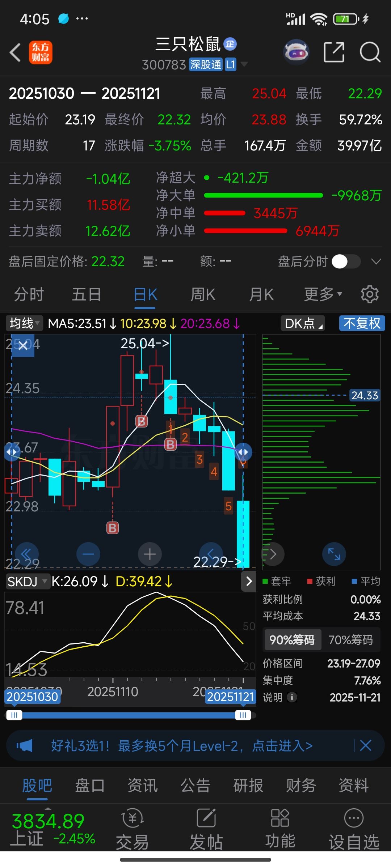Image resolution: width=391 pixels, height=868 pixels.
Task: Select the 70%筹码 option
Action: click(x=351, y=640)
